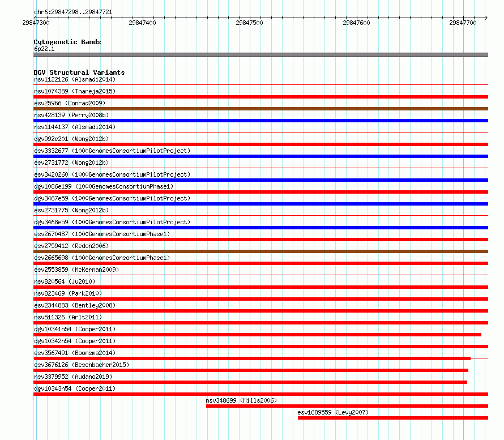Click the esv25966 (Conrad2009) label
This screenshot has width=504, height=440.
click(70, 103)
